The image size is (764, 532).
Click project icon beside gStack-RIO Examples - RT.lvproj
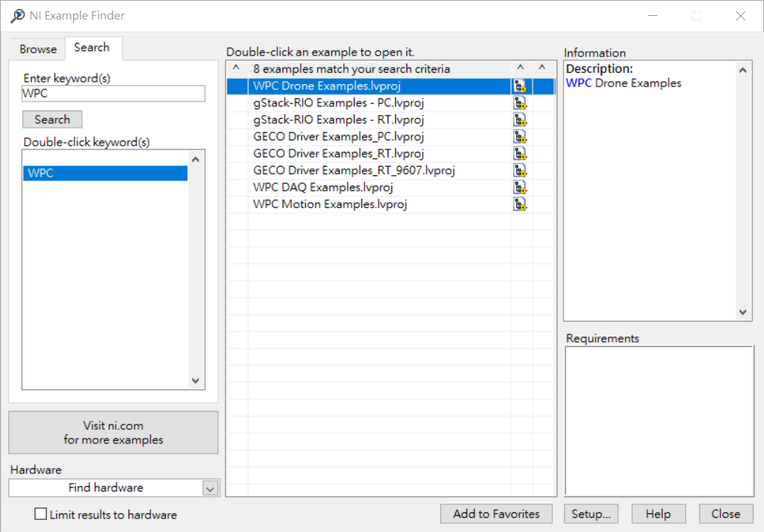[520, 119]
